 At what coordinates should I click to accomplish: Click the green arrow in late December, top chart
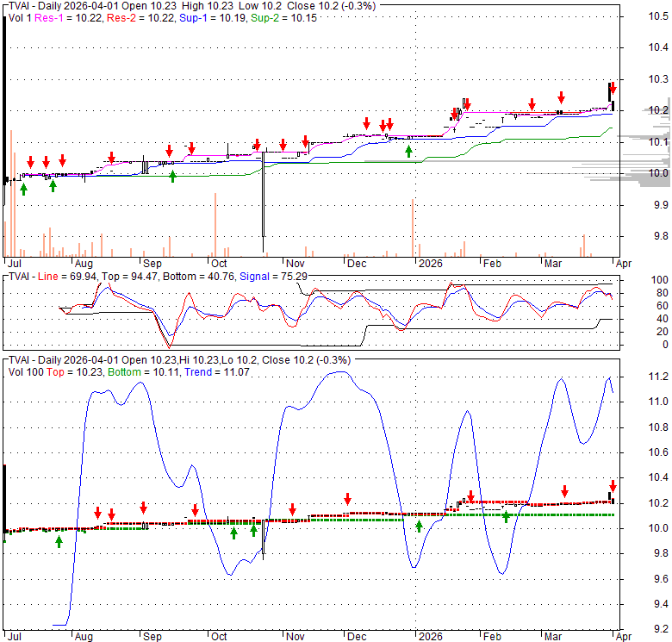[x=409, y=152]
